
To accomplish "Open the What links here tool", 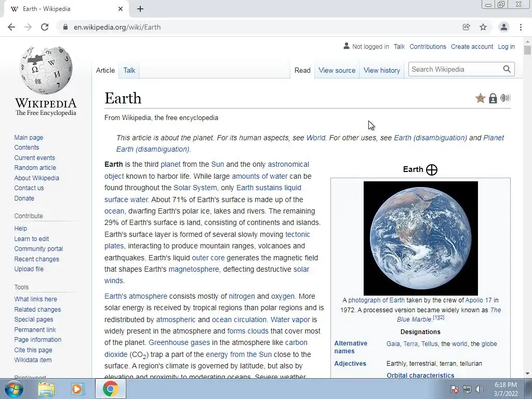I will [x=36, y=299].
